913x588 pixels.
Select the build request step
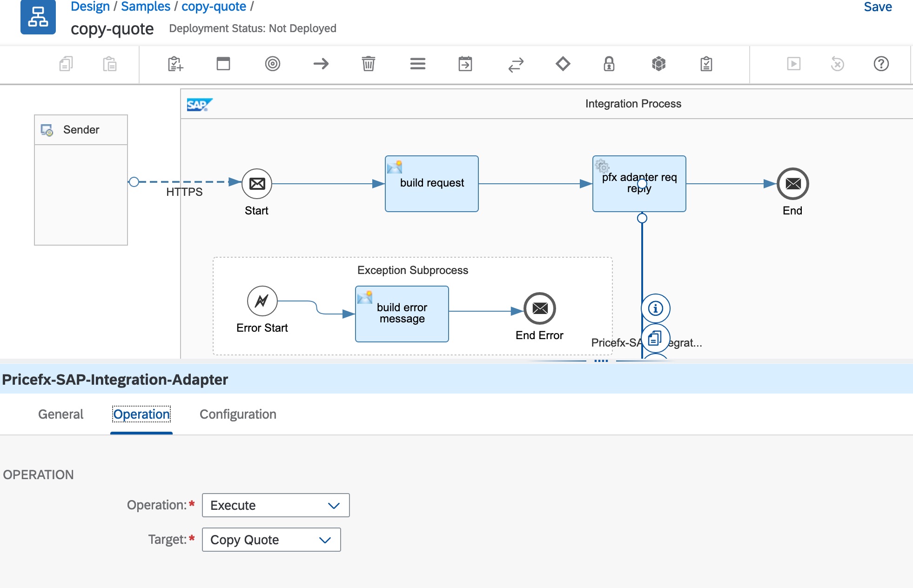click(431, 184)
